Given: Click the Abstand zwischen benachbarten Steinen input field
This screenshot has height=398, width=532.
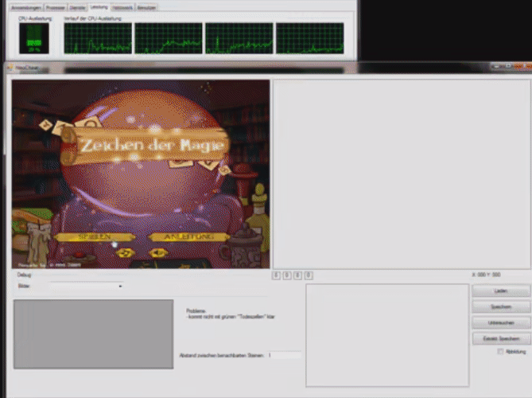Looking at the screenshot, I should pyautogui.click(x=284, y=355).
